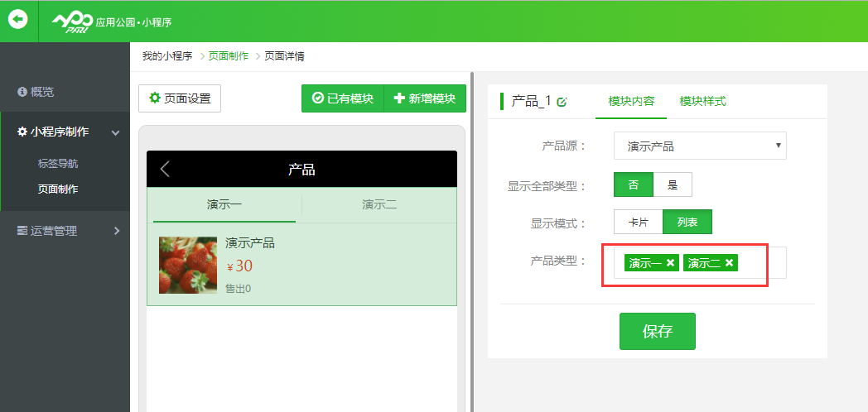Click the 保存 button
868x412 pixels.
(657, 332)
